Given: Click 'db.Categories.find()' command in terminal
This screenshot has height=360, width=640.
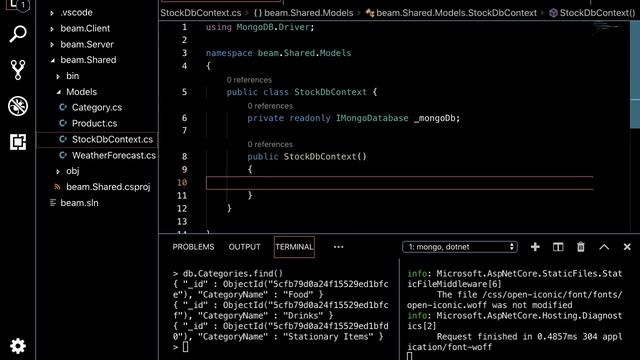Looking at the screenshot, I should (x=233, y=273).
